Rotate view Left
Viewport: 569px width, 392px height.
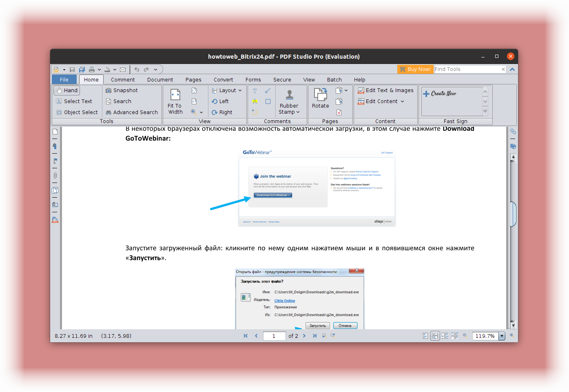[220, 101]
